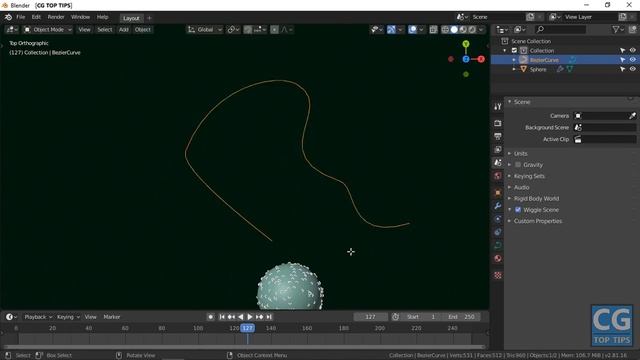
Task: Open the Window menu
Action: coord(80,17)
